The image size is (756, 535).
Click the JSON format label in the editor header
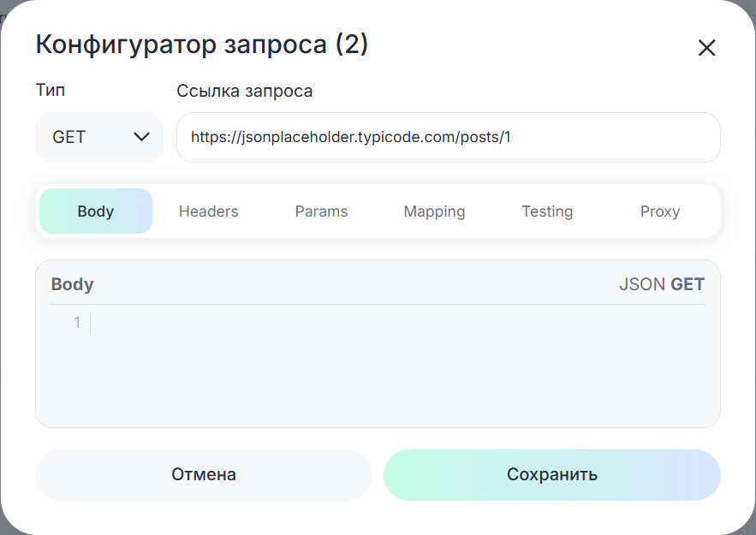tap(641, 284)
